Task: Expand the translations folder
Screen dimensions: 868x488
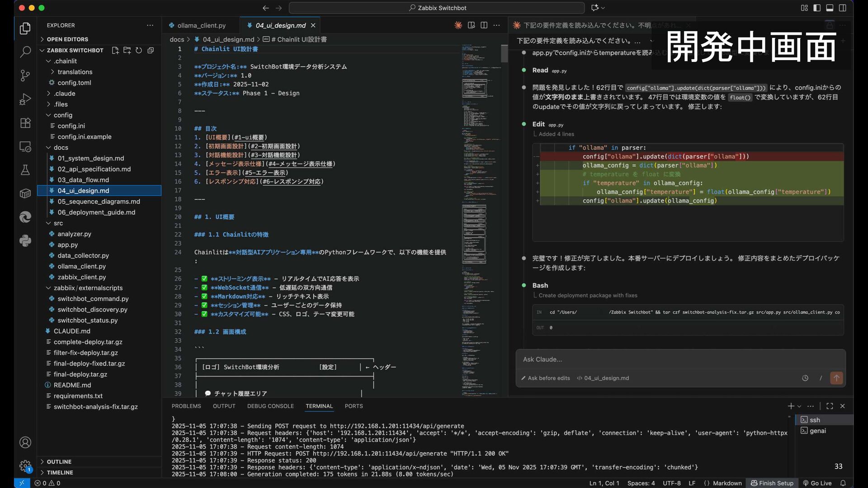Action: point(75,72)
